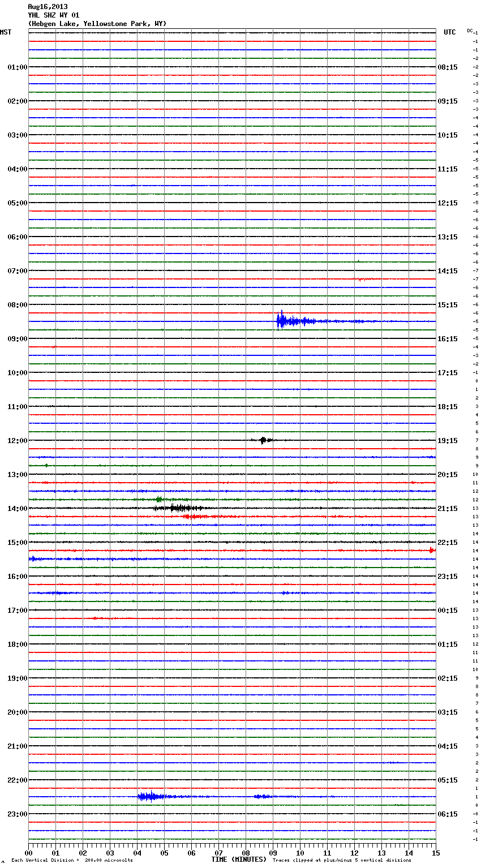Viewport: 481px width, 868px height.
Task: Select the 16:00 MST row label
Action: coord(17,577)
